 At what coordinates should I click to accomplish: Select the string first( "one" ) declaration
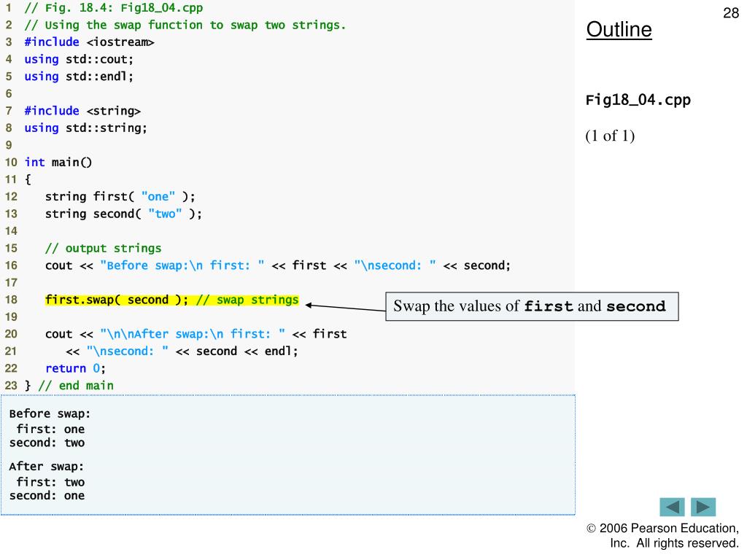pos(120,196)
